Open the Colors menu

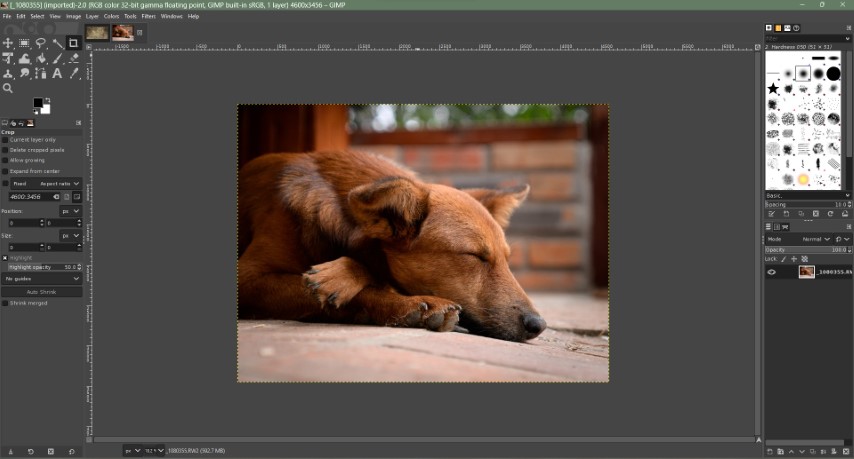click(x=111, y=16)
